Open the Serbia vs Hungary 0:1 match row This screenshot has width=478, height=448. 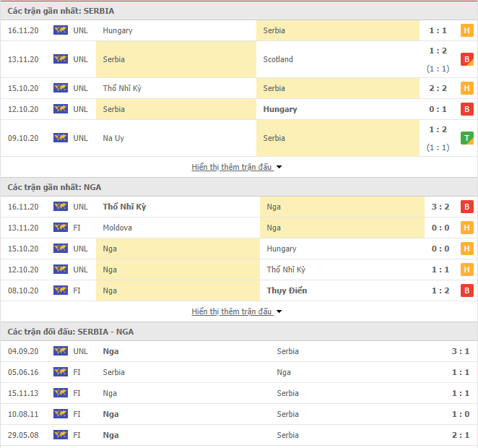coord(239,109)
